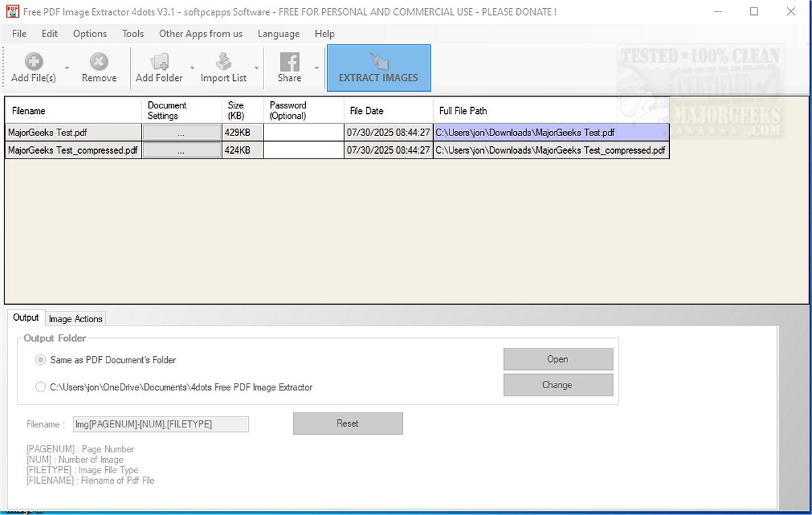Select the Remove icon on the toolbar
Screen dimensions: 812x515
(x=98, y=61)
